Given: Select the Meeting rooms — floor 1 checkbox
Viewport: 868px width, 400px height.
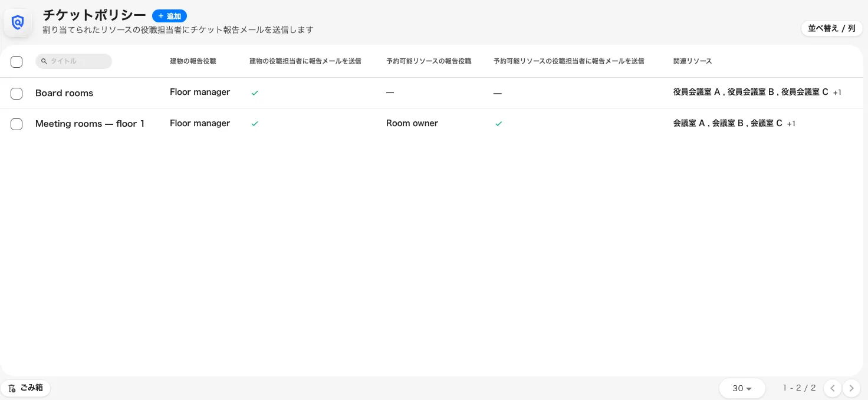Looking at the screenshot, I should (x=17, y=124).
